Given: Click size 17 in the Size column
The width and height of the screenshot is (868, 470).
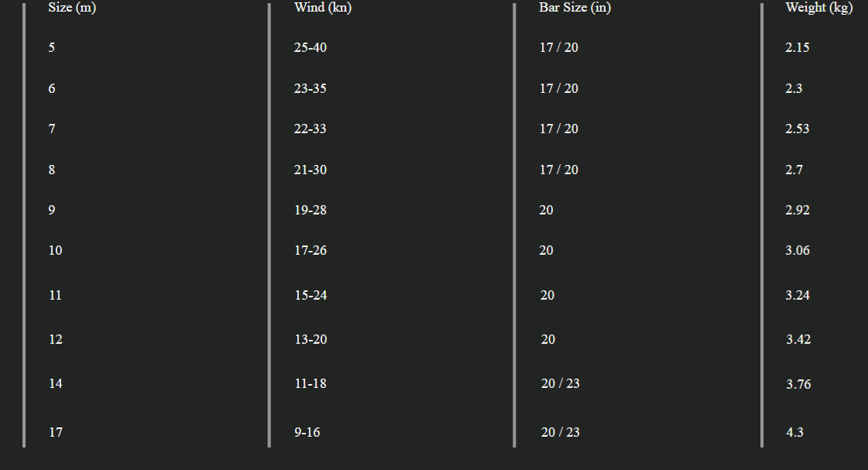Looking at the screenshot, I should [55, 432].
